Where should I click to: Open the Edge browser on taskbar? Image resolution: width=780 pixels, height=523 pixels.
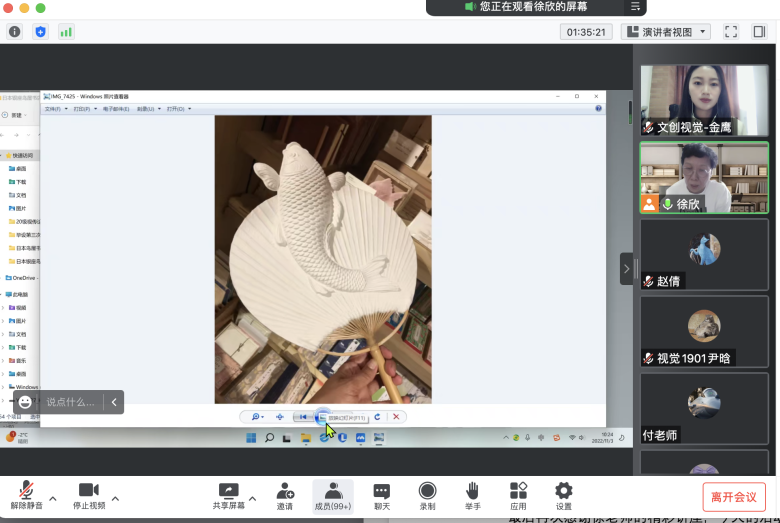point(324,438)
